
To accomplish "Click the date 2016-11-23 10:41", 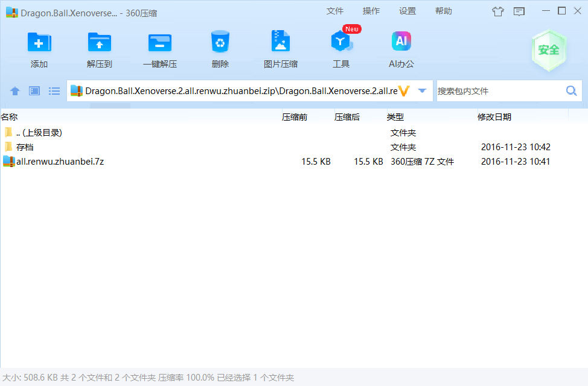I will [x=516, y=162].
